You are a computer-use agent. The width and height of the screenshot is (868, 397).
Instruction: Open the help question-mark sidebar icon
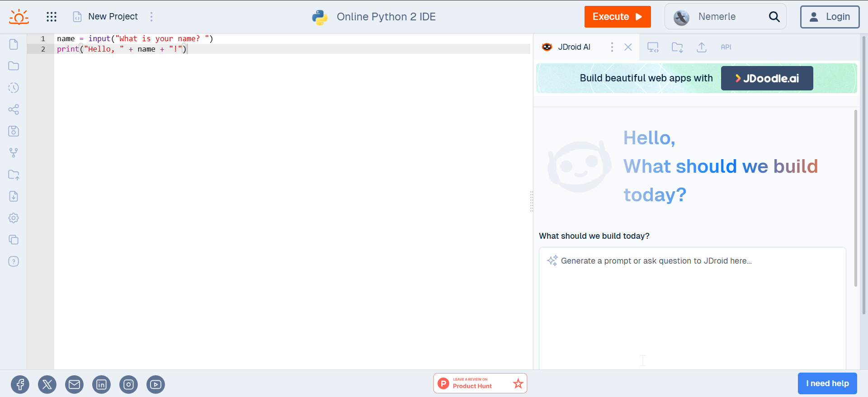tap(14, 261)
